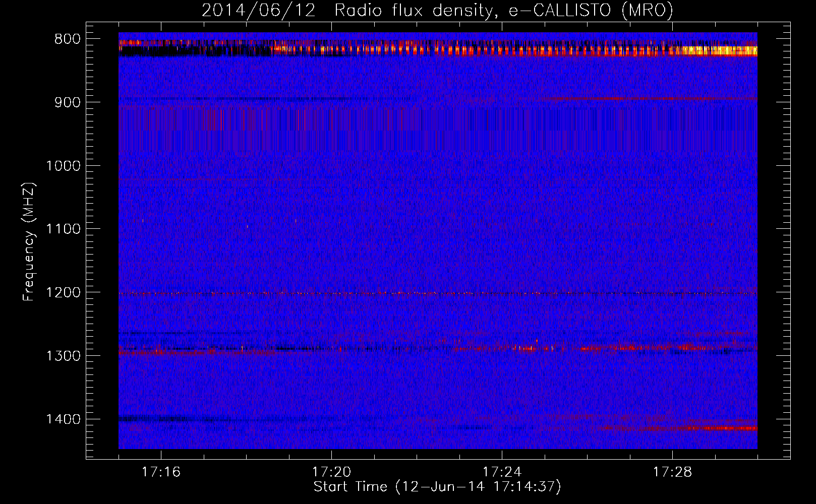Click the plot title text e-CALLISTO (MRO)
This screenshot has width=816, height=504.
[x=591, y=10]
